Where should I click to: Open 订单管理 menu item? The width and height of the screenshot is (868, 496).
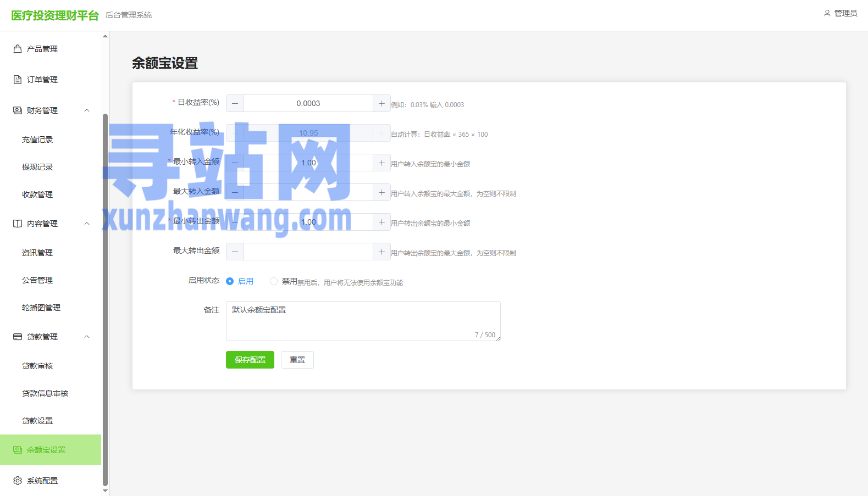[x=51, y=80]
